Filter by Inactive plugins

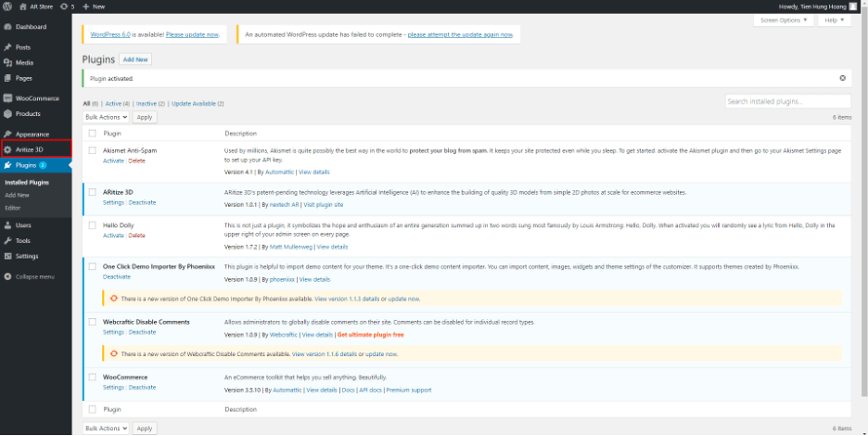147,104
